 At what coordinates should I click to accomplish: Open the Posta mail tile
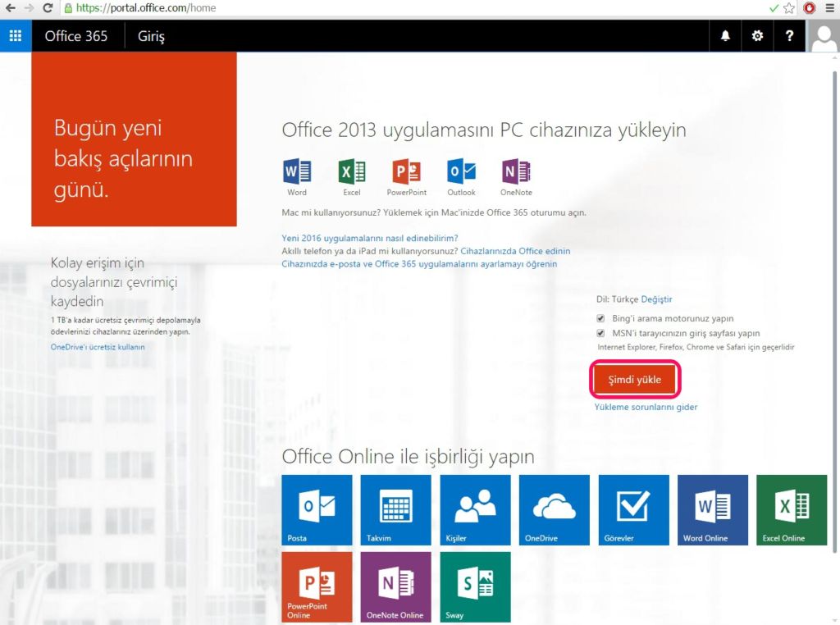click(x=317, y=510)
